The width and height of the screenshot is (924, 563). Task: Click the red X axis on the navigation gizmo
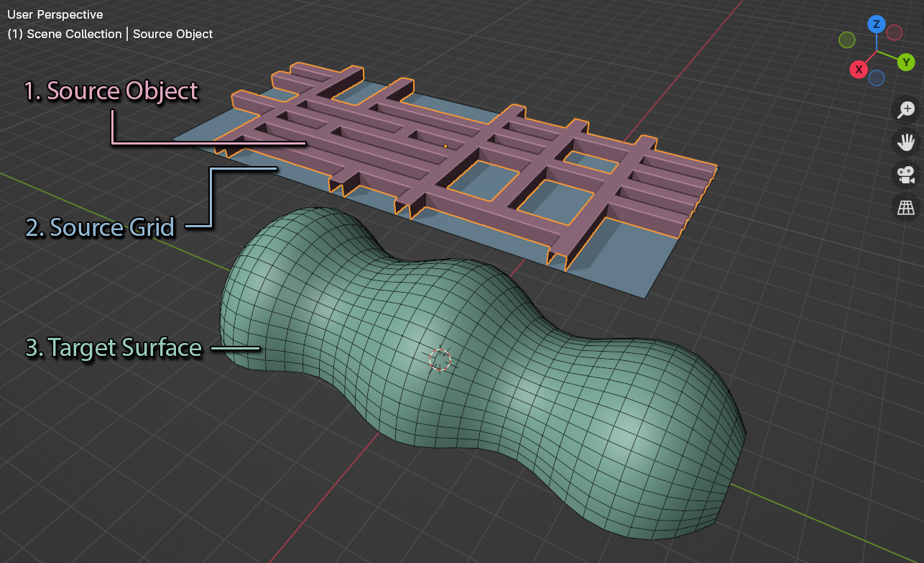click(858, 70)
